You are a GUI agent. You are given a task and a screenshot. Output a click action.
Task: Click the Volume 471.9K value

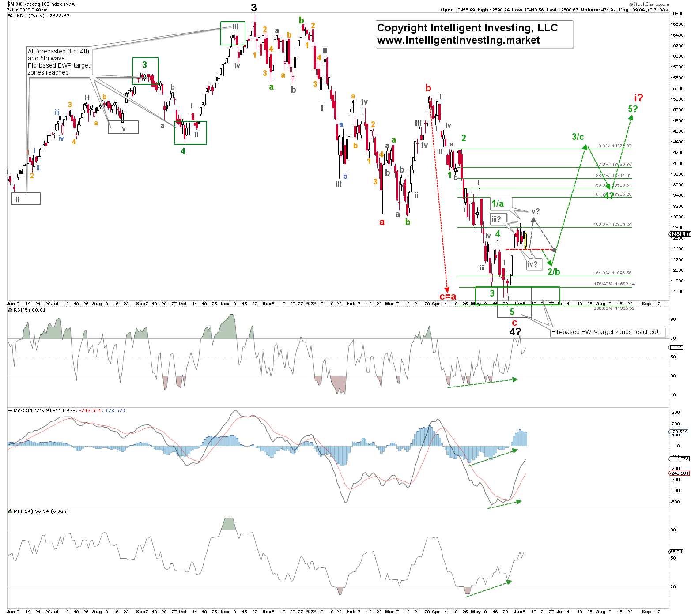tap(598, 10)
